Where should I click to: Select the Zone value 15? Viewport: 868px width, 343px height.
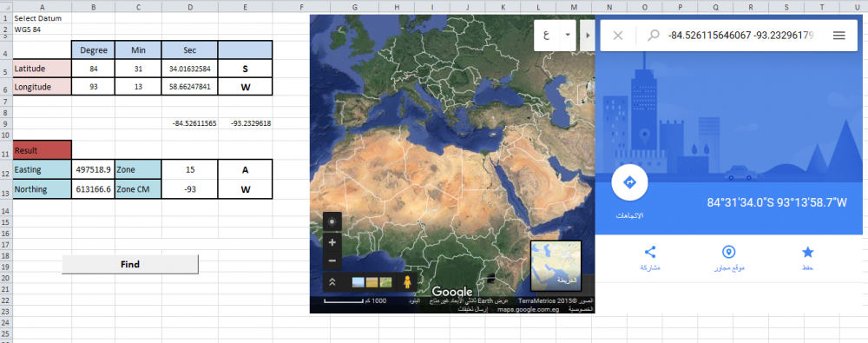(x=190, y=169)
